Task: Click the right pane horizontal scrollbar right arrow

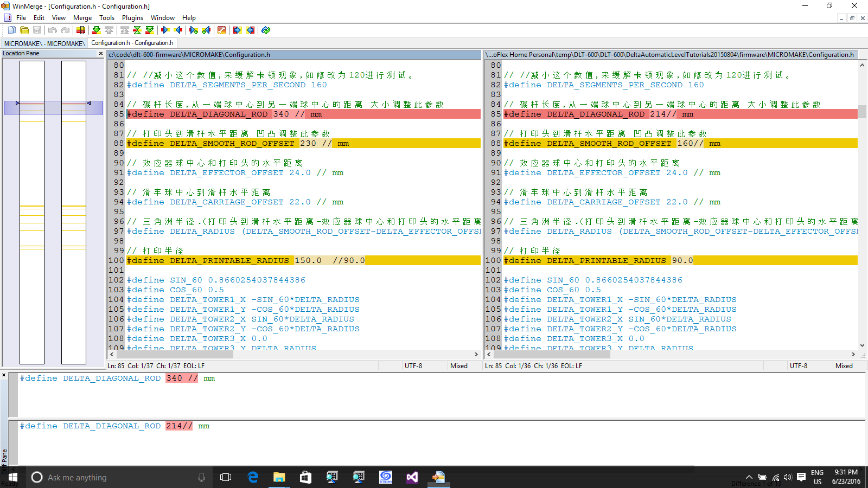Action: point(853,355)
